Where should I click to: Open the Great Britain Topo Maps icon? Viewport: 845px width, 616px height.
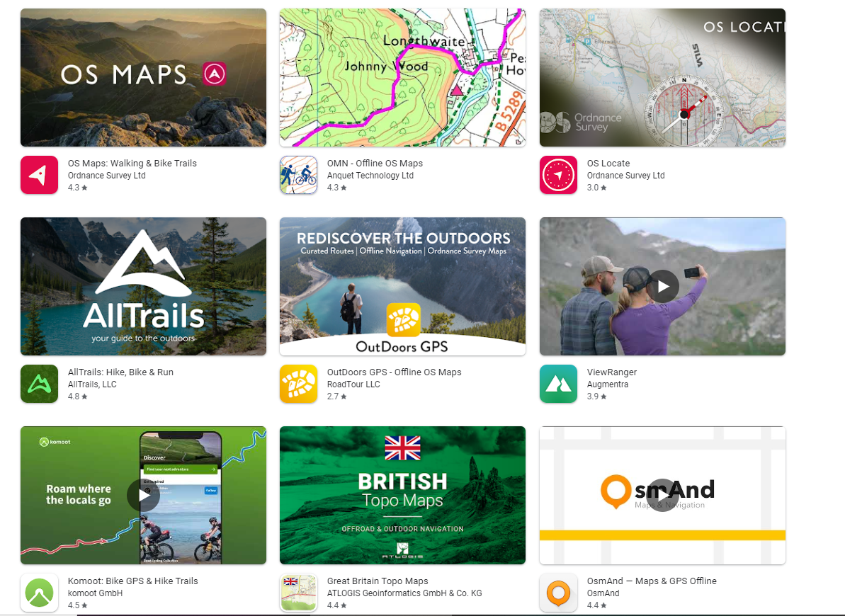(x=298, y=593)
